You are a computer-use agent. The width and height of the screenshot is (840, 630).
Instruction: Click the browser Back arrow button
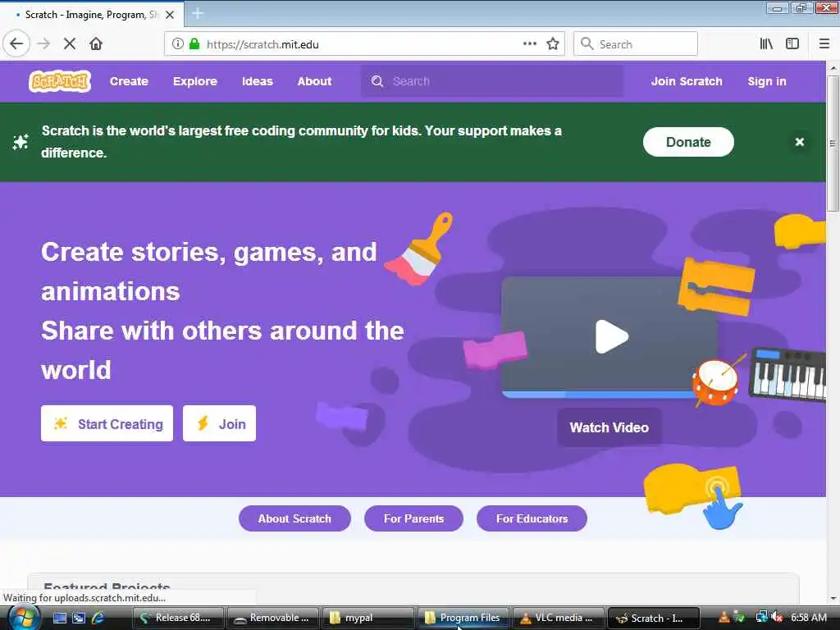[16, 44]
